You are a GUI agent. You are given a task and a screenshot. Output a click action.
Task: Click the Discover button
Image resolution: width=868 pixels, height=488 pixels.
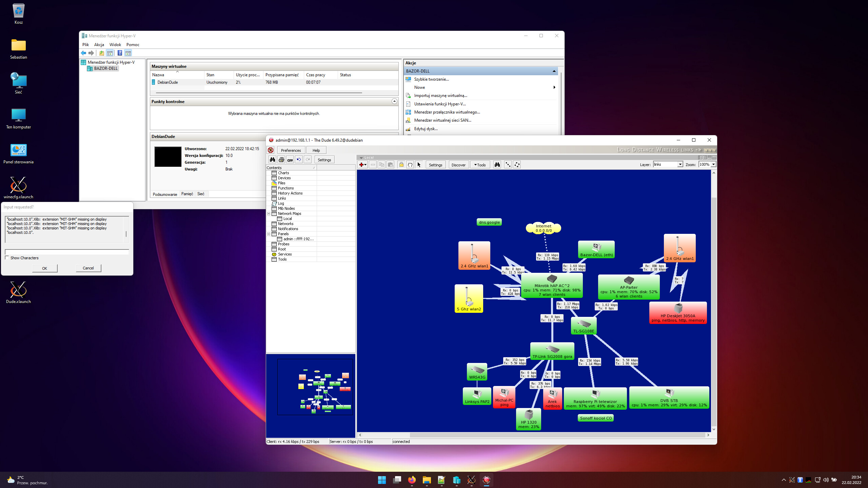tap(458, 165)
